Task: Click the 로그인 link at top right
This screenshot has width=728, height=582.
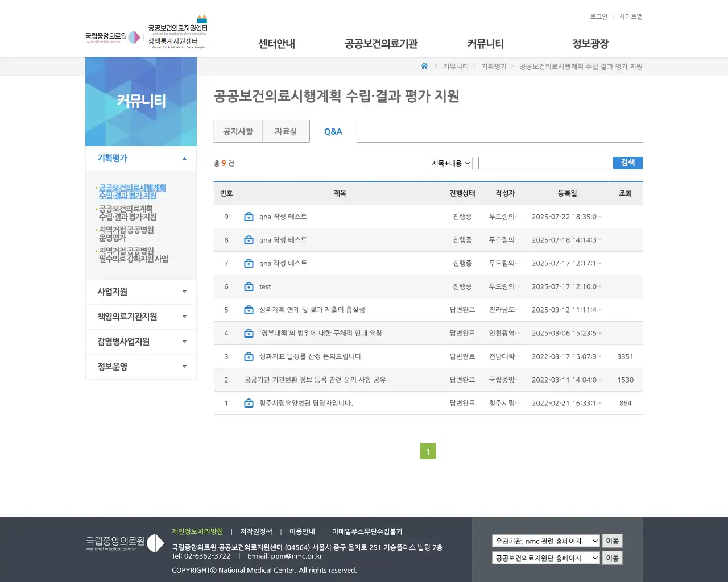Action: click(x=598, y=16)
